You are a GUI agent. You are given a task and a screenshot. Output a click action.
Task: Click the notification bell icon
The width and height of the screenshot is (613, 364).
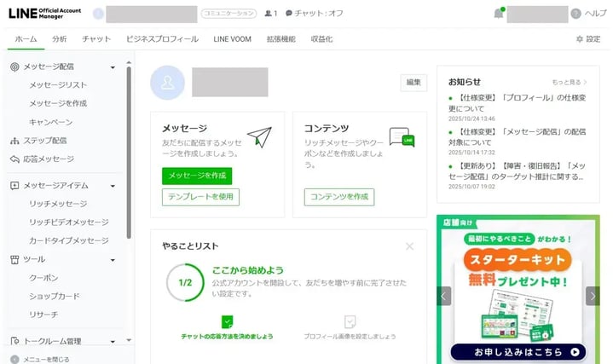tap(498, 13)
